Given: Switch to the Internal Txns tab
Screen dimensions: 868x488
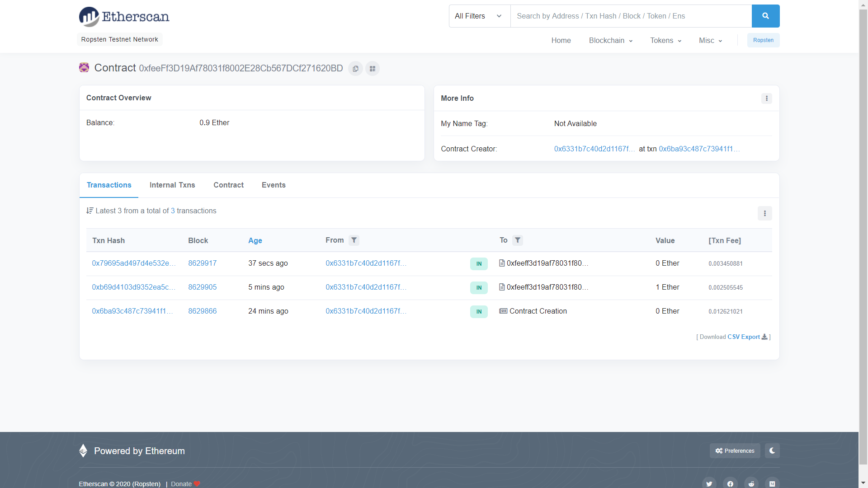Looking at the screenshot, I should tap(172, 185).
